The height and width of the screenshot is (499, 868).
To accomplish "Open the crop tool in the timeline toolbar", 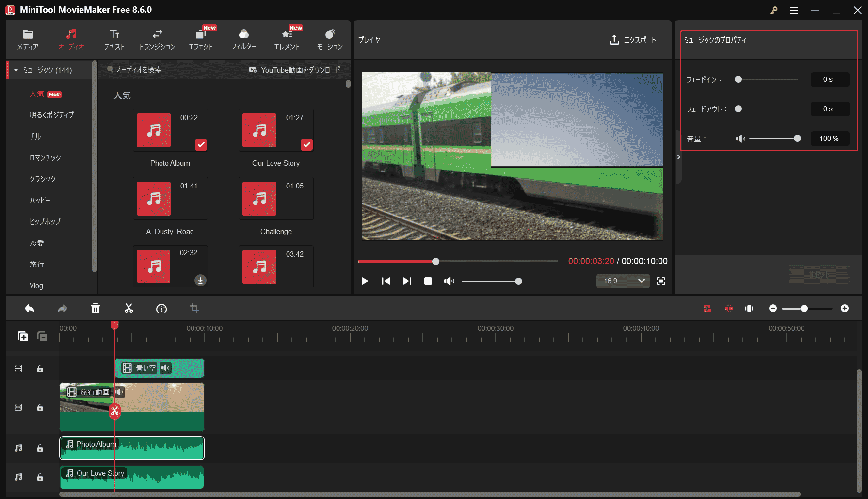I will (194, 308).
